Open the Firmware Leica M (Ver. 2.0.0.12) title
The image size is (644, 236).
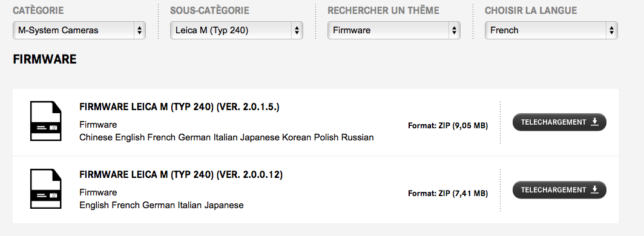(x=181, y=175)
